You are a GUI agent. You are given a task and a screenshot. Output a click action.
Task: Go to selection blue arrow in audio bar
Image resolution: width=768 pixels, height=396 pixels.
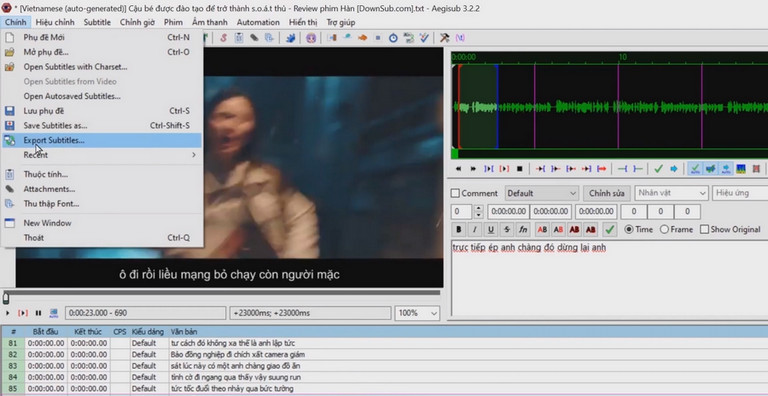(x=674, y=169)
